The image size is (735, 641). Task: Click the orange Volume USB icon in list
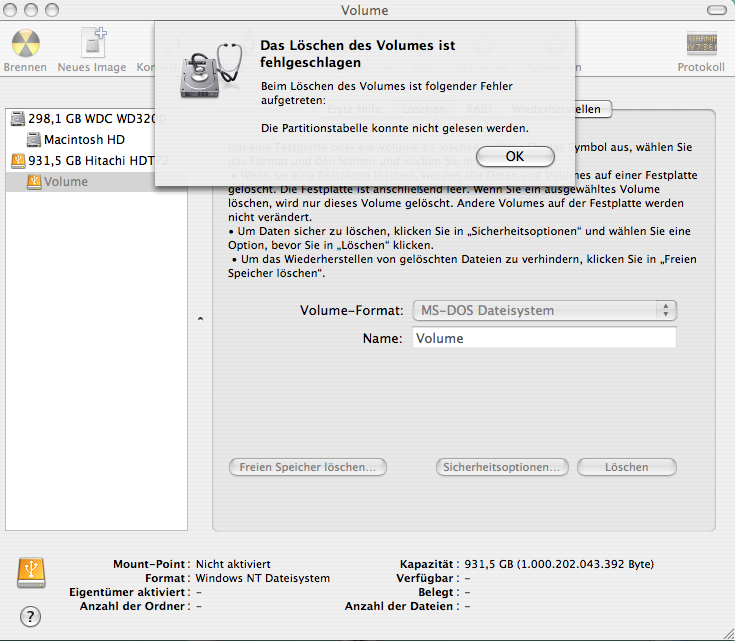point(34,182)
